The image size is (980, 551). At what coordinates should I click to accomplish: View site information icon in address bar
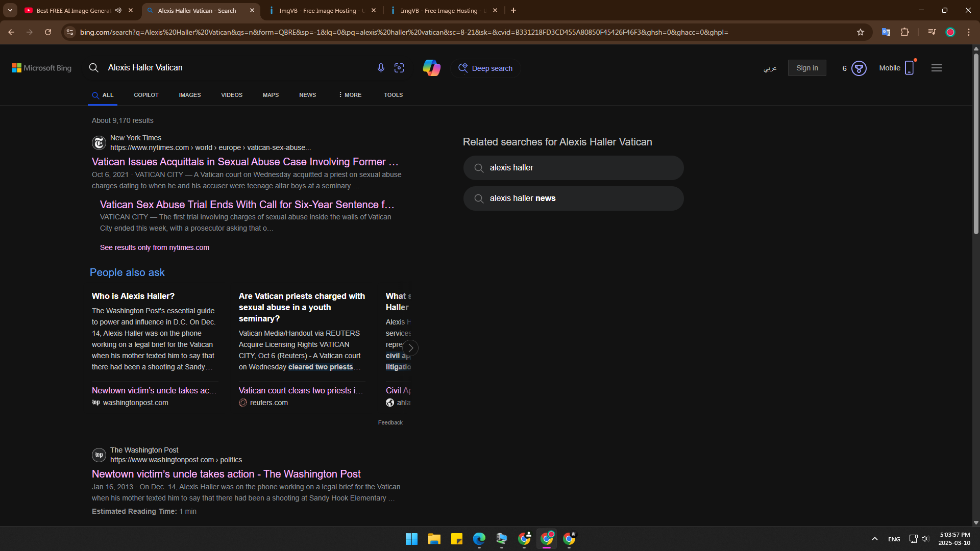70,32
